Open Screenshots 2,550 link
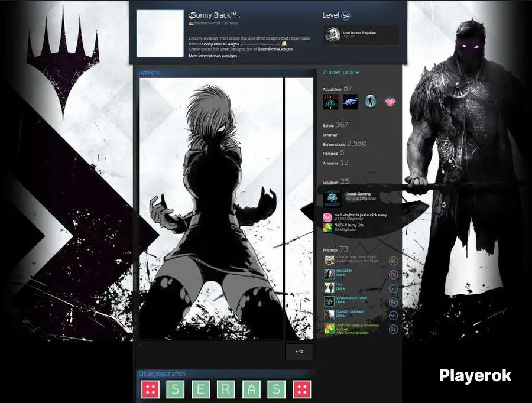 pyautogui.click(x=345, y=144)
